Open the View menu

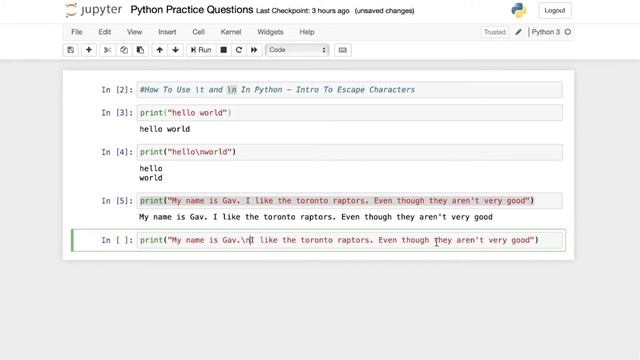134,32
